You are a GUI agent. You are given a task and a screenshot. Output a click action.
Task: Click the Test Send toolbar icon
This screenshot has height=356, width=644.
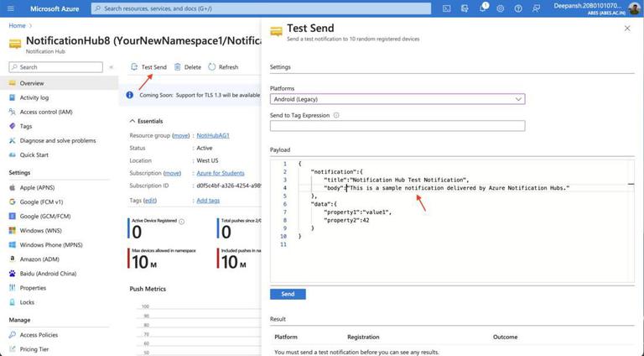(134, 67)
